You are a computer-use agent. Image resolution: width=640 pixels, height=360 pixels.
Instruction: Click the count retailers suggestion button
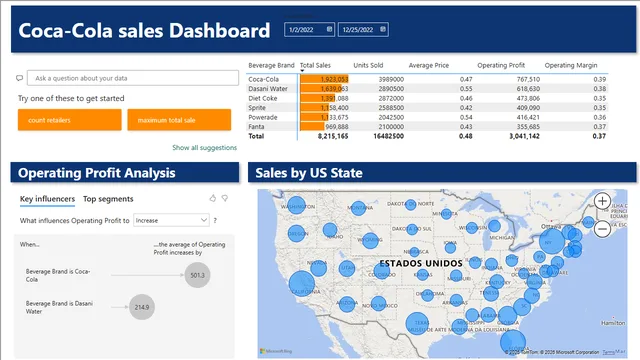click(69, 120)
